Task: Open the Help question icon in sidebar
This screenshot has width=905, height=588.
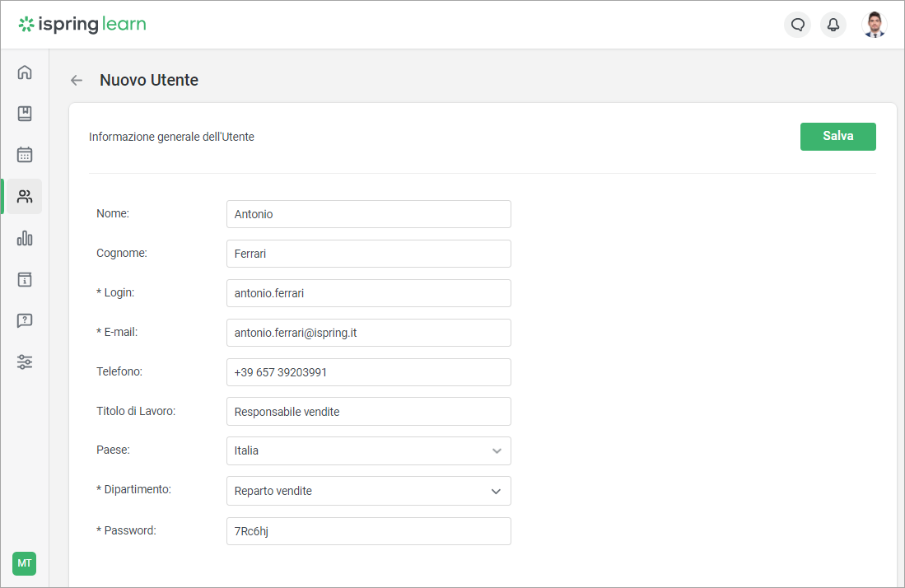Action: (x=25, y=320)
